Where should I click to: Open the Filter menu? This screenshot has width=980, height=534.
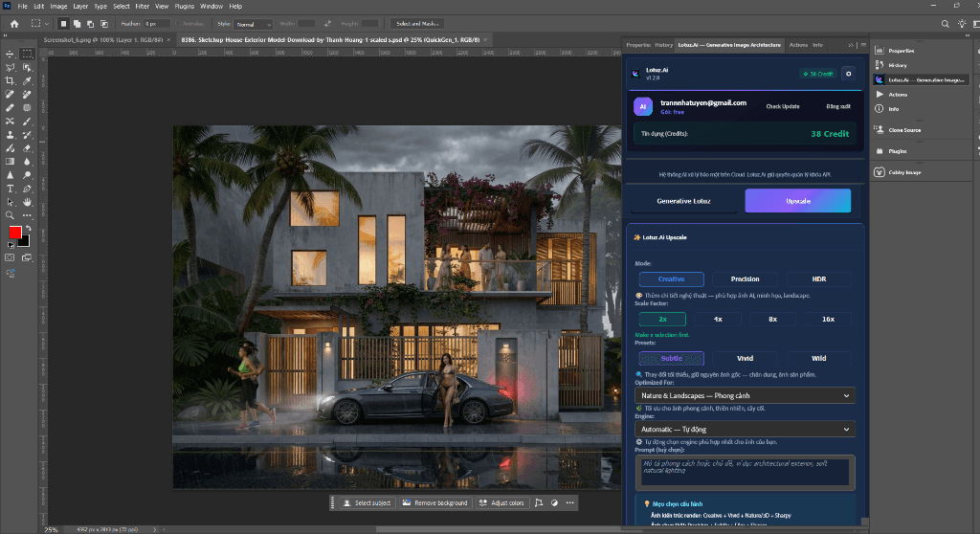(143, 7)
